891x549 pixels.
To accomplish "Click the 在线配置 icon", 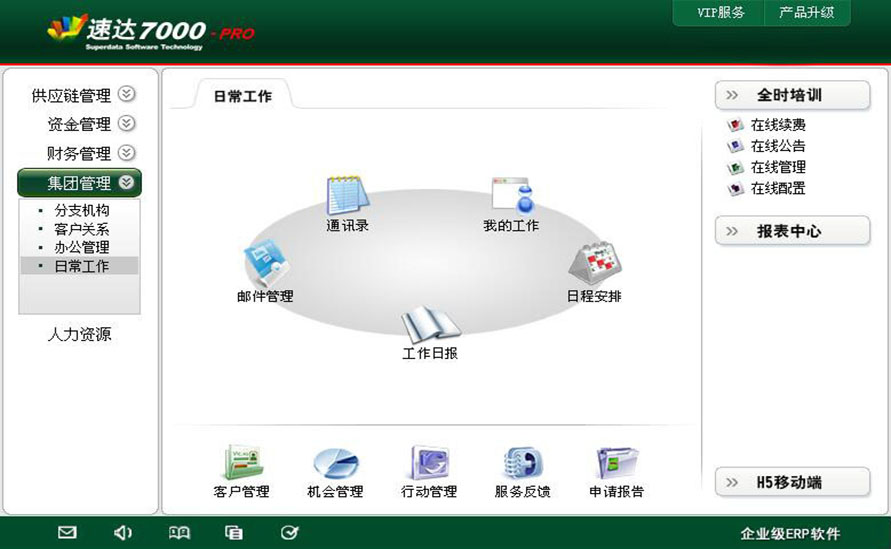I will pyautogui.click(x=735, y=188).
